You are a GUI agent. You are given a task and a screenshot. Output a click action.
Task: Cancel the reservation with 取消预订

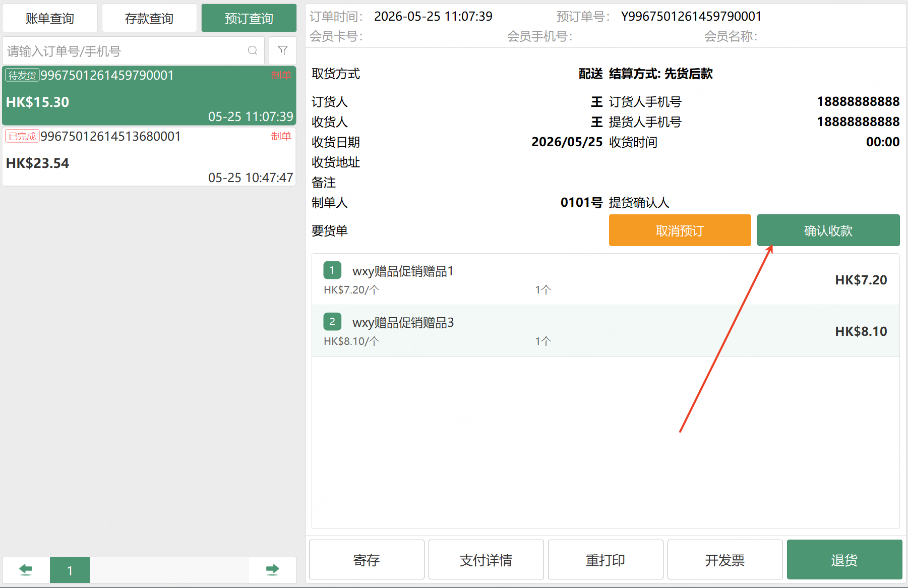pos(680,230)
